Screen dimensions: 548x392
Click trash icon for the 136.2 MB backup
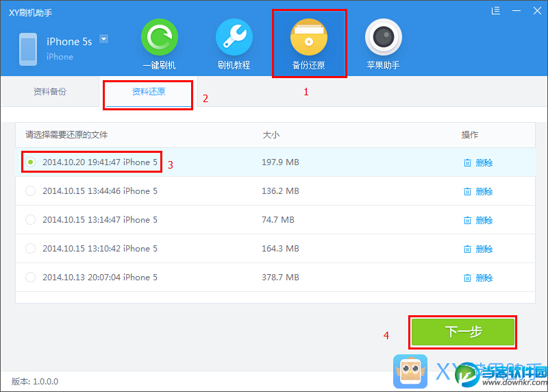[467, 192]
